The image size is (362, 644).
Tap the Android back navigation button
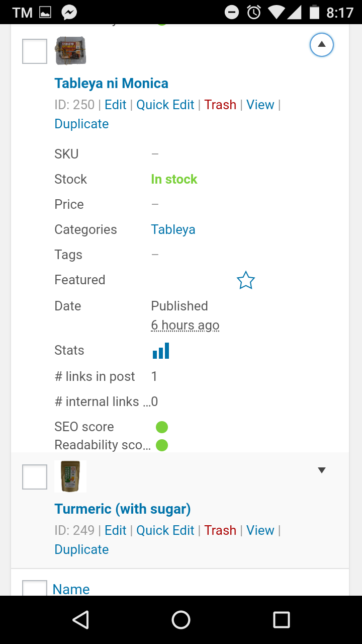pos(80,620)
